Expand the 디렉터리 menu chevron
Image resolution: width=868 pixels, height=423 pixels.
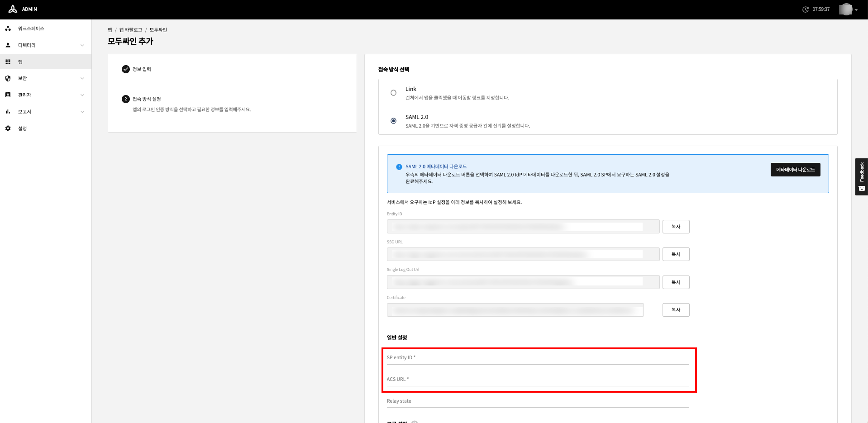[82, 45]
